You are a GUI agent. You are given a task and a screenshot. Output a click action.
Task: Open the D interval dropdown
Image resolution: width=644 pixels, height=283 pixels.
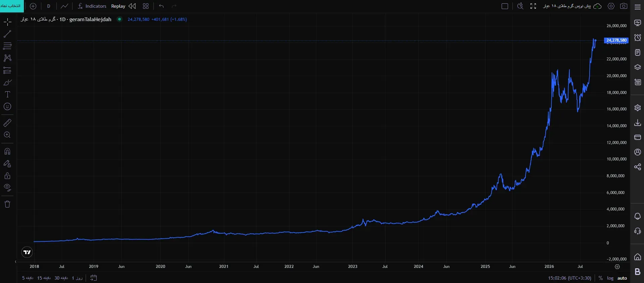click(x=49, y=6)
